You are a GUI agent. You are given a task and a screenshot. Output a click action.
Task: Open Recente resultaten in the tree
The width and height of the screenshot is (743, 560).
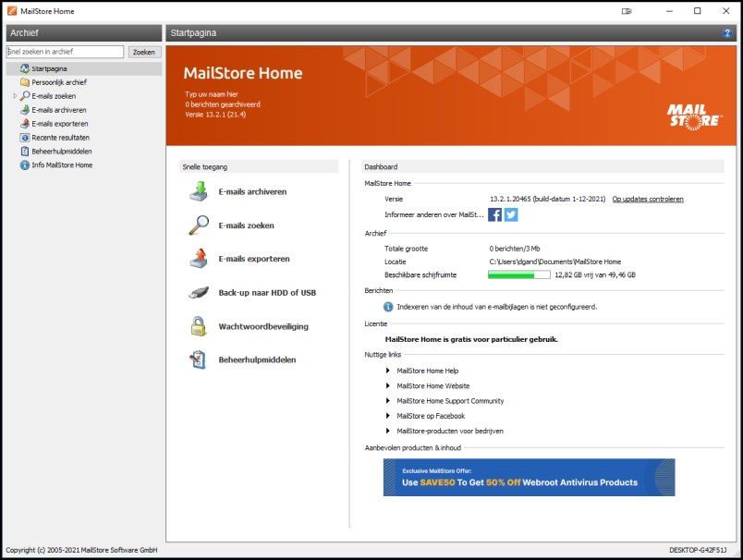tap(61, 138)
